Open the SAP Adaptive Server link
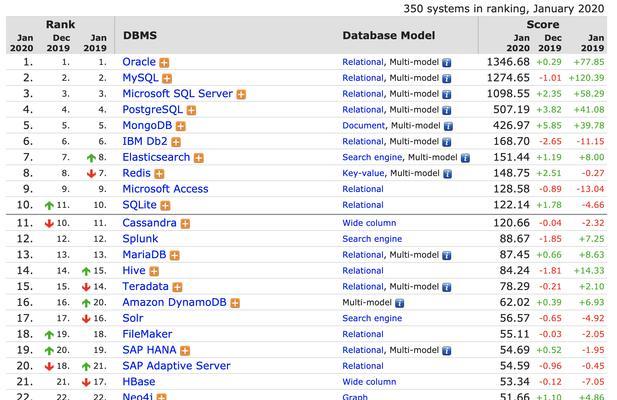Image resolution: width=617 pixels, height=400 pixels. pos(176,366)
